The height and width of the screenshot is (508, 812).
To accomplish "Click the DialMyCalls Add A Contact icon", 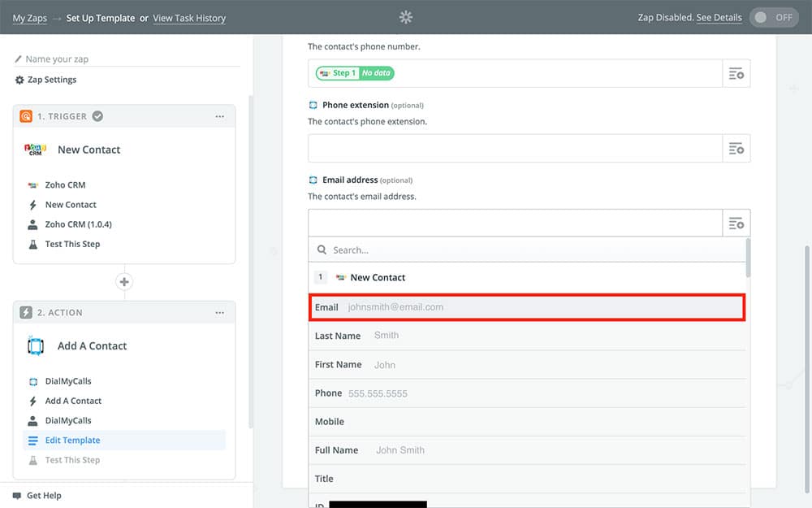I will (35, 346).
